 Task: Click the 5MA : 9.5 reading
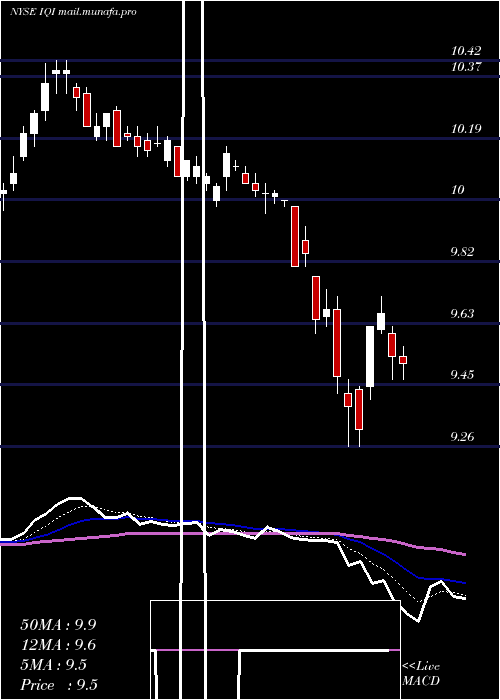[x=54, y=665]
